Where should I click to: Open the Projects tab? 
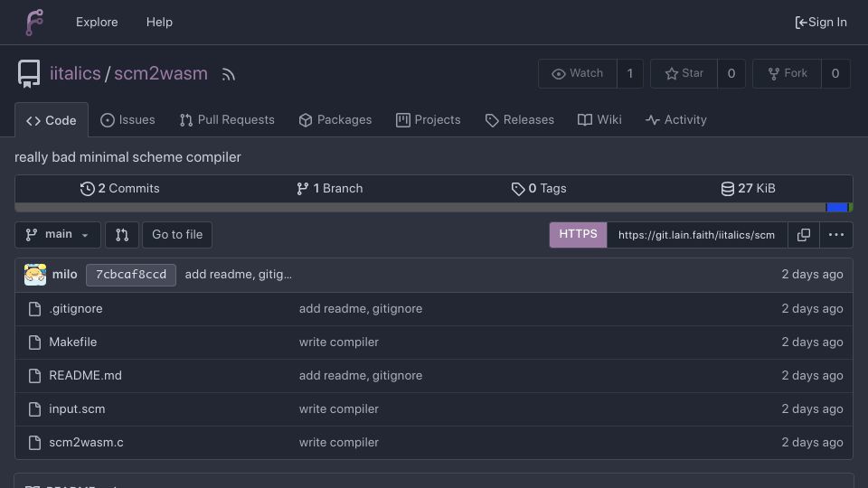pos(428,120)
